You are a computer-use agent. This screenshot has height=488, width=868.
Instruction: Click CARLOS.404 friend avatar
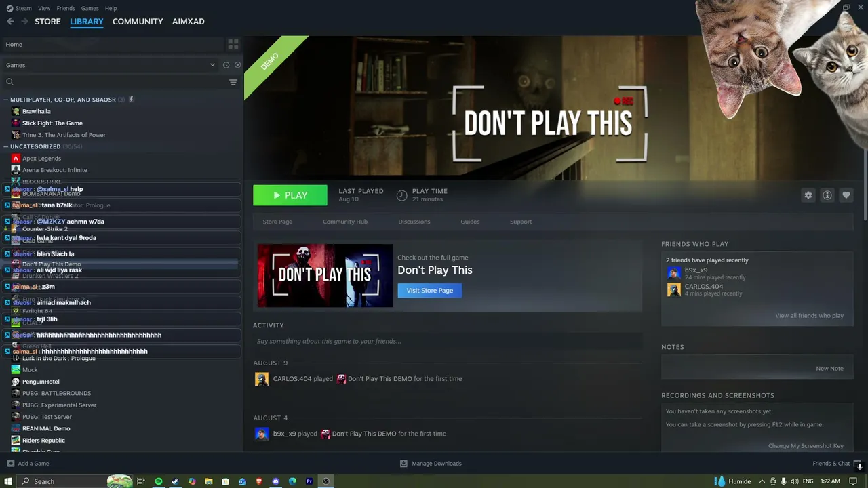tap(674, 289)
